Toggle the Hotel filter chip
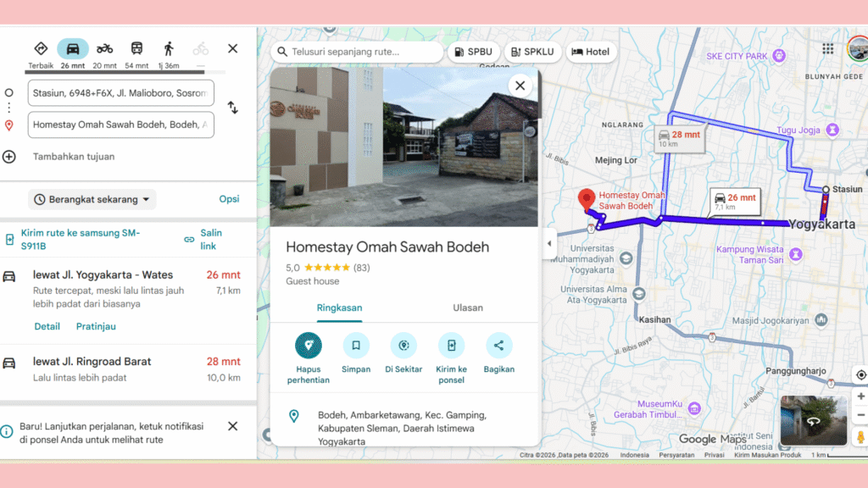 pos(591,52)
